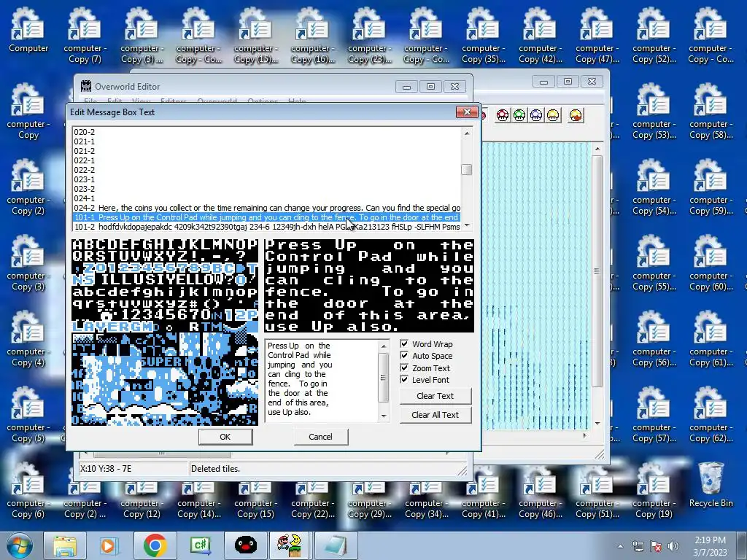The height and width of the screenshot is (560, 747).
Task: Click the volume speaker tray icon
Action: (673, 546)
